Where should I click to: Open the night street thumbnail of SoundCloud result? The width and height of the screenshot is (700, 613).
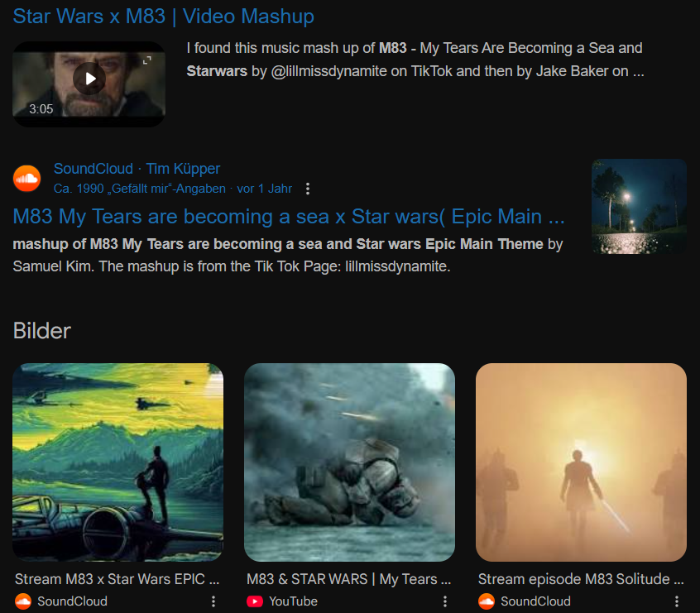[639, 206]
